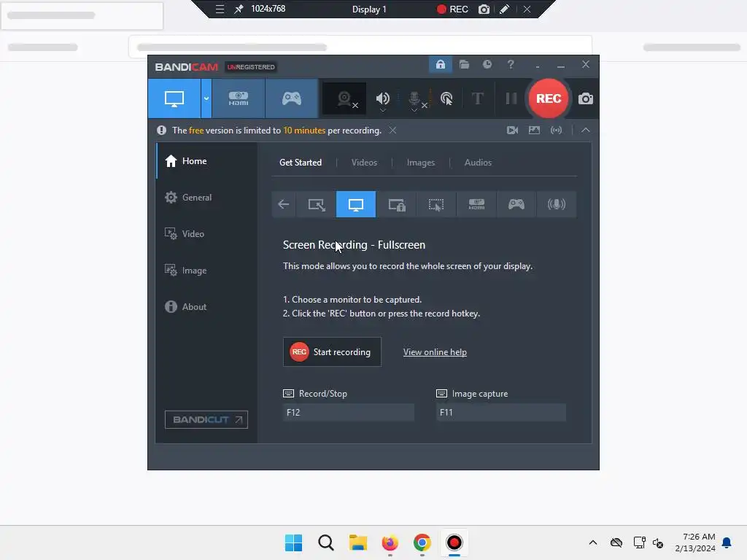The image size is (747, 560).
Task: Click Start recording button
Action: (x=332, y=352)
